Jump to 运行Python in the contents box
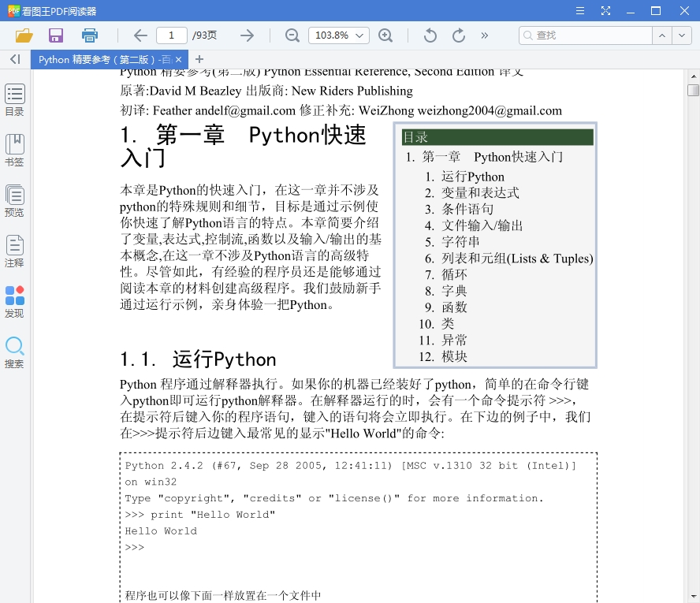700x603 pixels. [x=473, y=177]
